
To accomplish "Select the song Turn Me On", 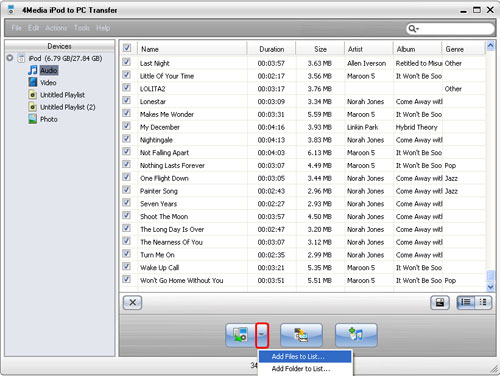I will click(157, 255).
